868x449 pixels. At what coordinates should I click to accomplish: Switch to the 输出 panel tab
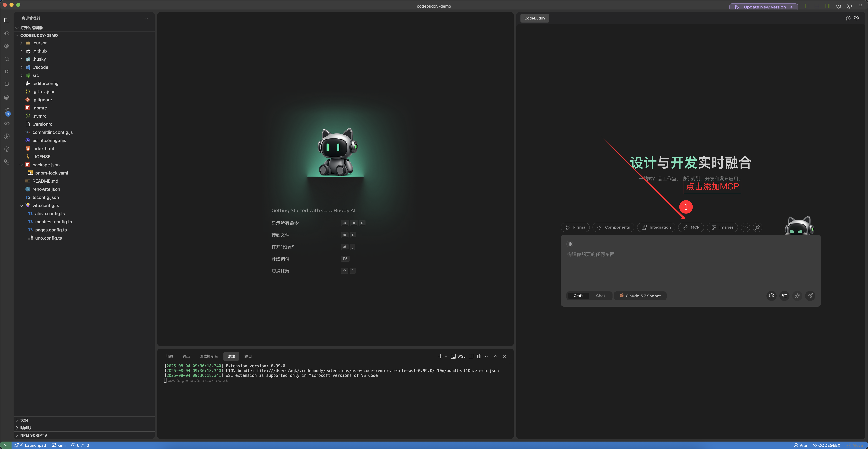pos(186,356)
